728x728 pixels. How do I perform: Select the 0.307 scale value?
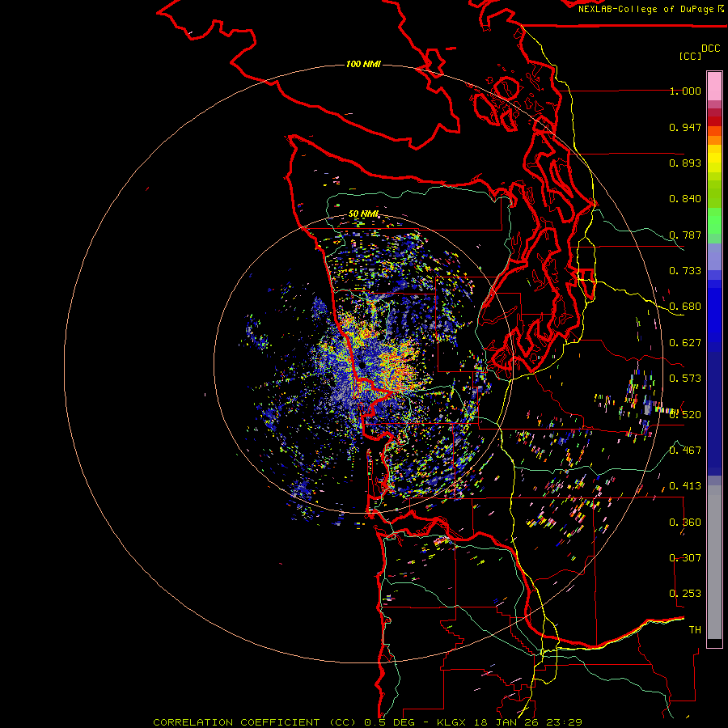[x=685, y=558]
